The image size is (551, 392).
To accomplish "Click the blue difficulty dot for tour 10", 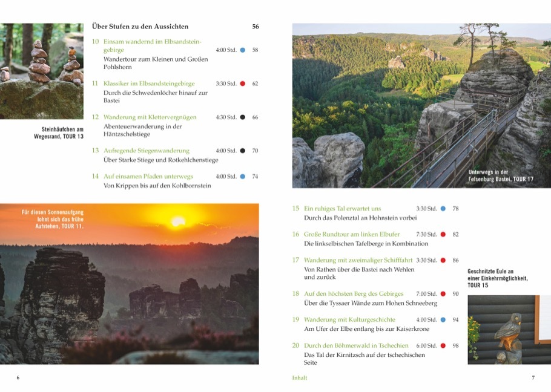I will [x=243, y=50].
